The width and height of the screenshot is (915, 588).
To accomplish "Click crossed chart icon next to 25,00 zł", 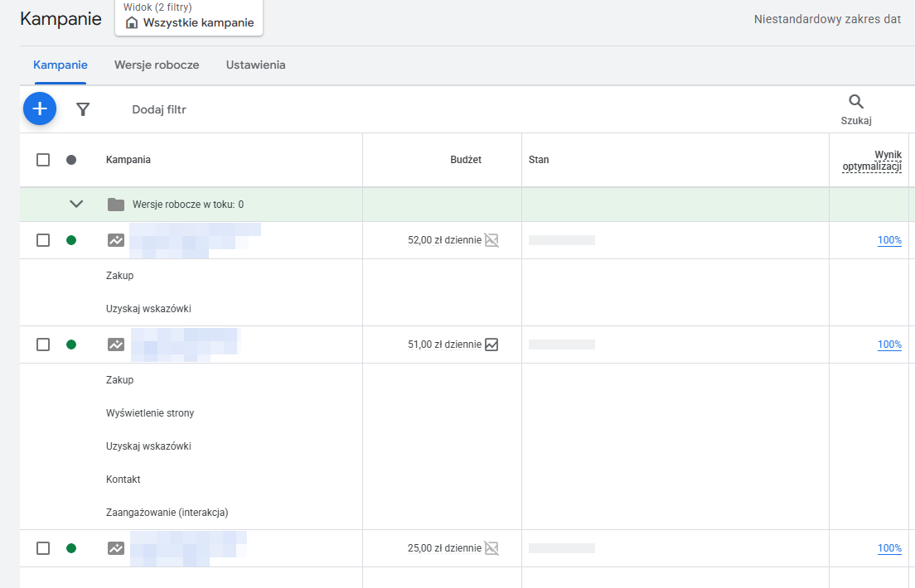I will 492,547.
